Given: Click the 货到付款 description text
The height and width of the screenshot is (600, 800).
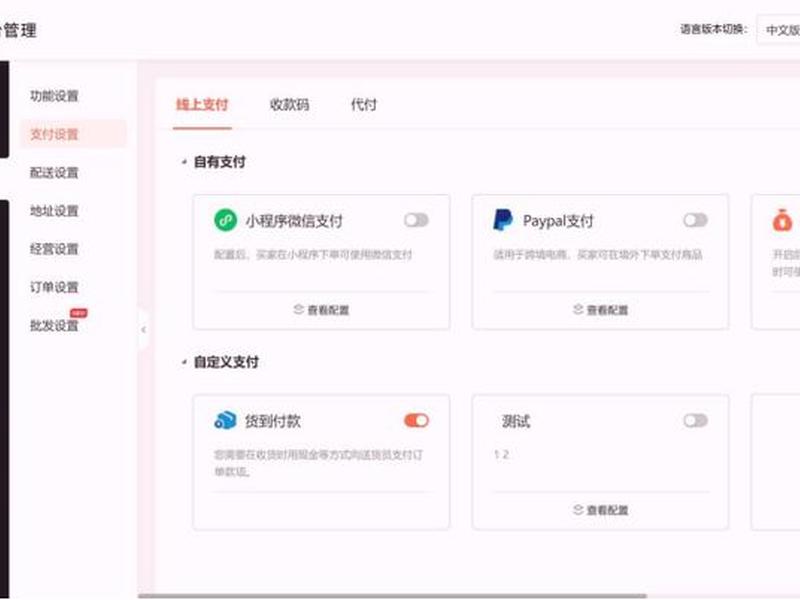Looking at the screenshot, I should (318, 463).
